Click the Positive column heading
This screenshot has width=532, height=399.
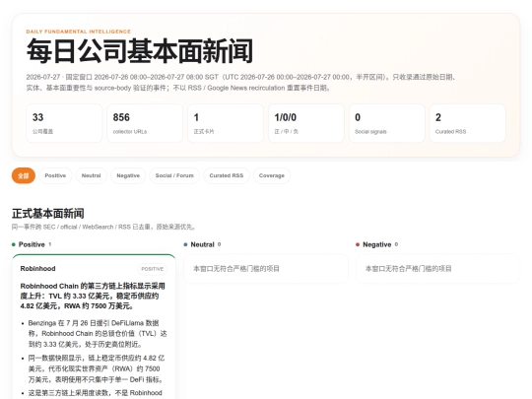point(32,244)
